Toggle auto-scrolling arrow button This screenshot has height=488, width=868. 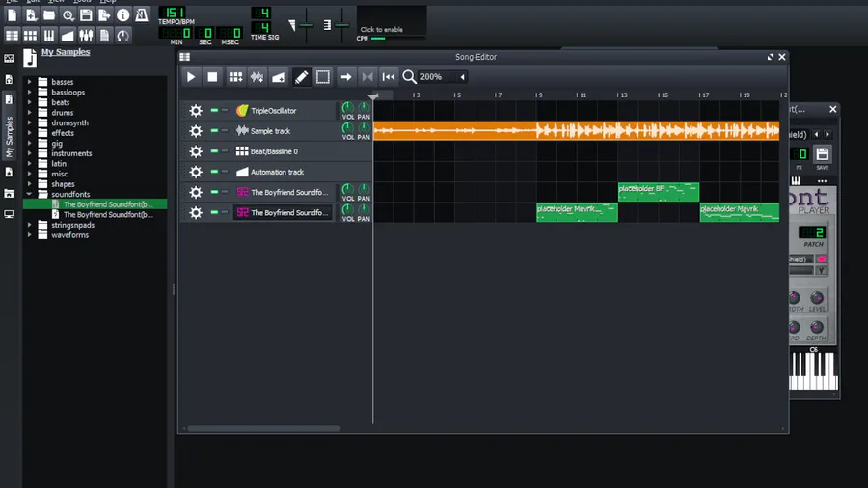tap(346, 77)
